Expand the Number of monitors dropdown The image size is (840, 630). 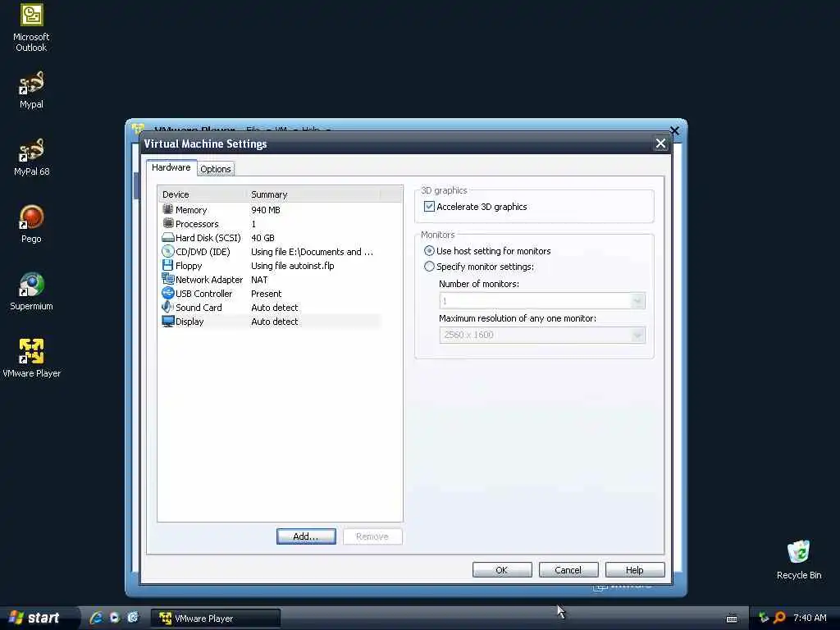[637, 300]
